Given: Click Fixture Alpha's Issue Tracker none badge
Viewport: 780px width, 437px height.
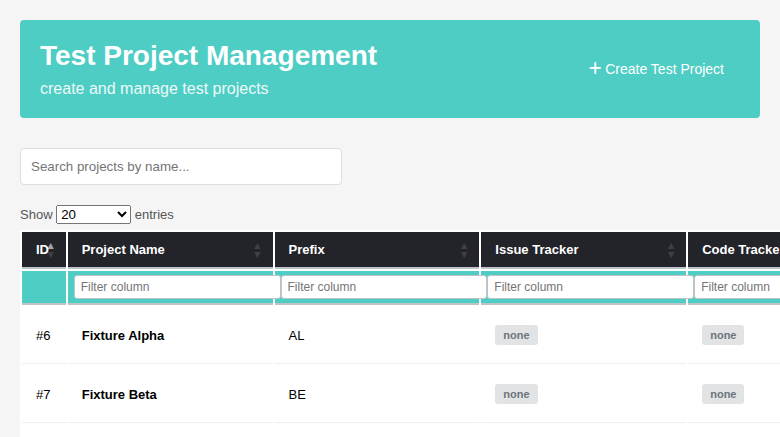Looking at the screenshot, I should pyautogui.click(x=516, y=335).
